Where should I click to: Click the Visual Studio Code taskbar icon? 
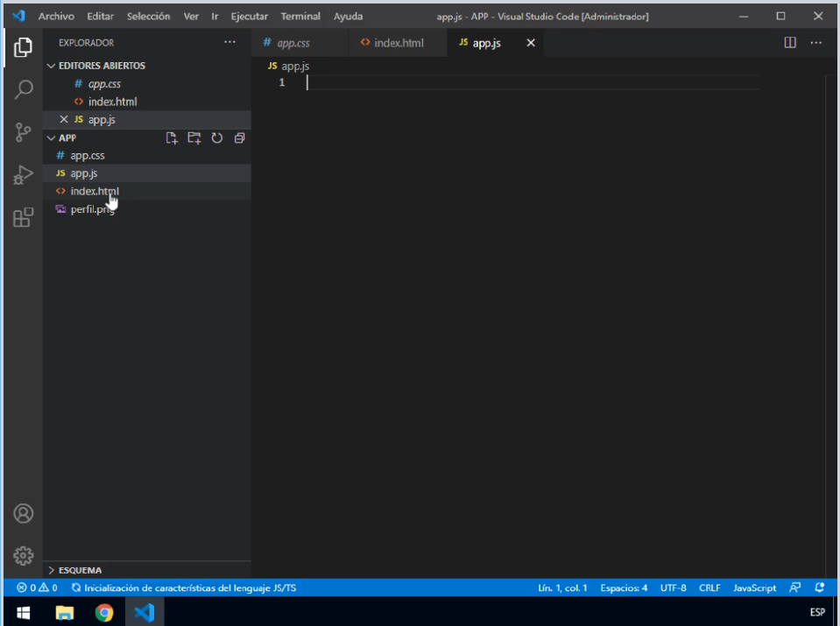point(145,612)
